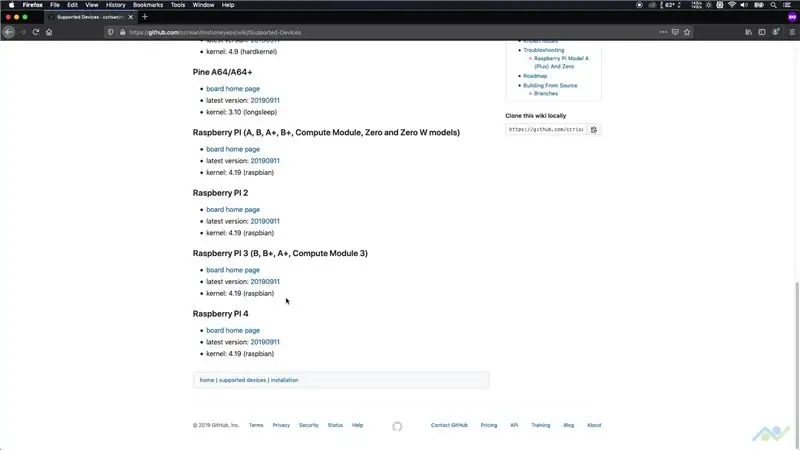Open screen recording status icon

[x=639, y=5]
